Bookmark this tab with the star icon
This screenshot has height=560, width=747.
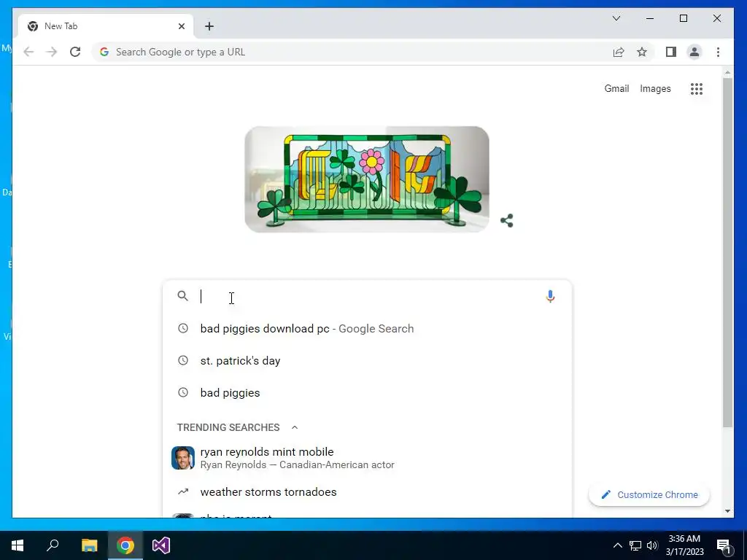(642, 52)
